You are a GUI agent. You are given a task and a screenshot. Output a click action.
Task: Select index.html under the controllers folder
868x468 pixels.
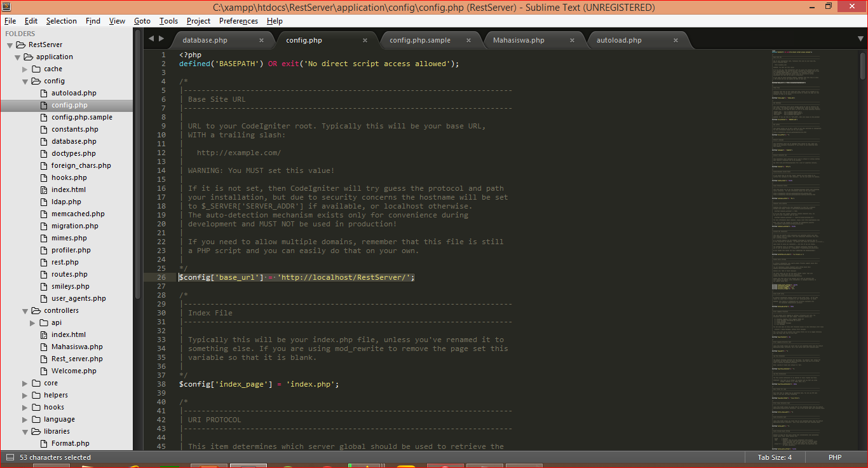pyautogui.click(x=69, y=335)
